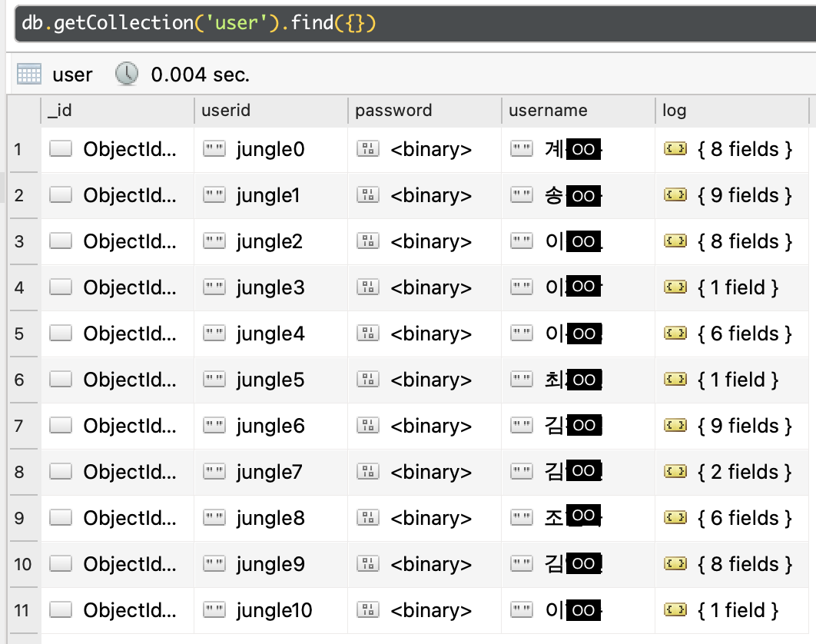Click the log object icon in row 2

(x=675, y=195)
